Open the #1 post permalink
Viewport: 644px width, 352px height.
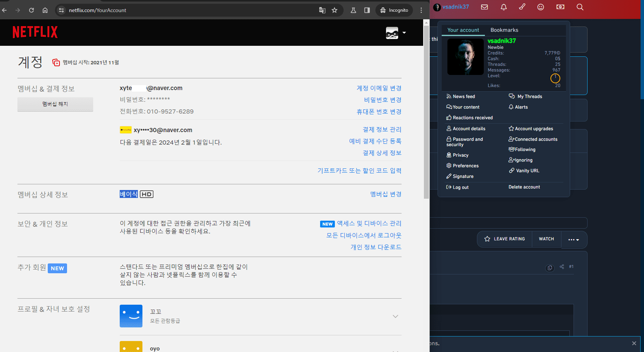571,266
